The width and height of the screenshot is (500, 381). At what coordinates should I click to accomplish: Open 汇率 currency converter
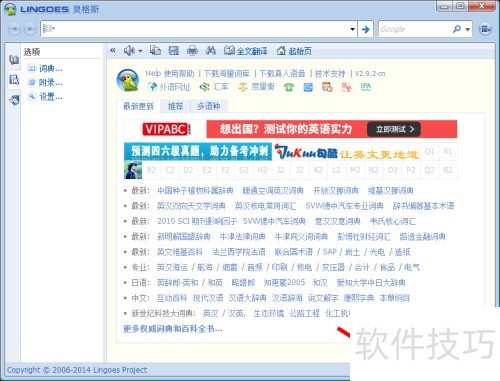[214, 87]
